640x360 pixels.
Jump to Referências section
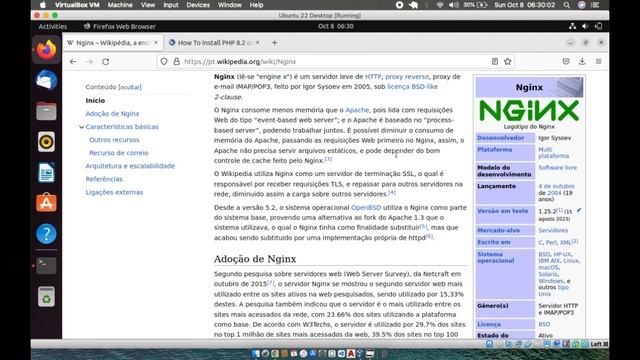104,179
